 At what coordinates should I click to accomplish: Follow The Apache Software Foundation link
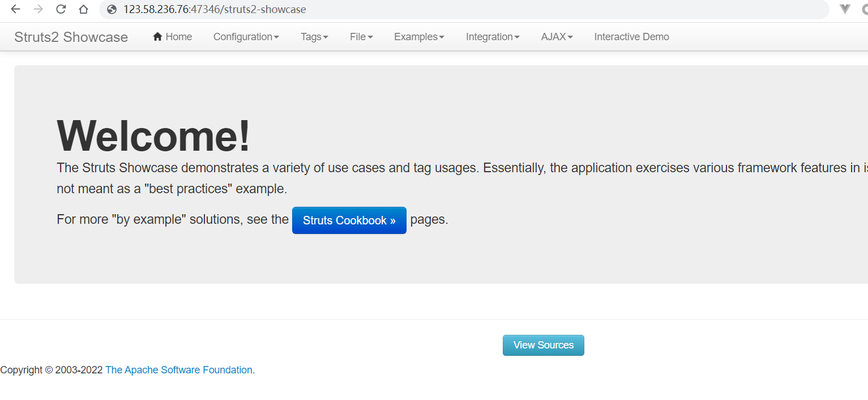[x=180, y=370]
